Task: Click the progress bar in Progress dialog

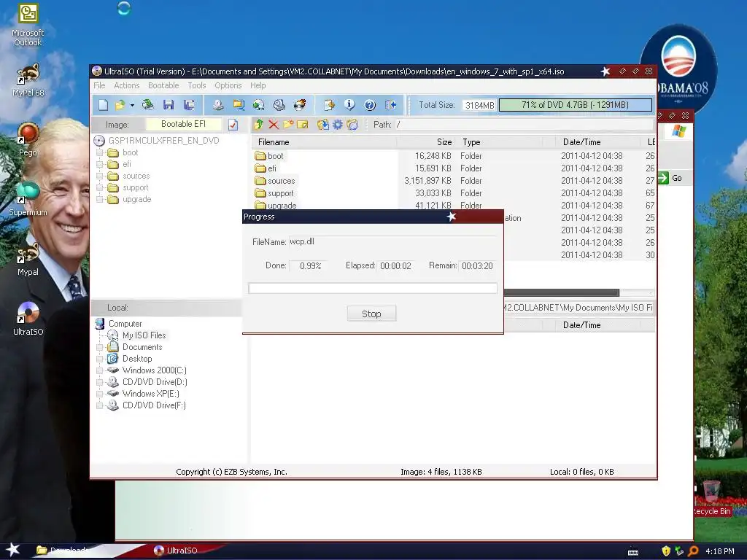Action: (373, 288)
